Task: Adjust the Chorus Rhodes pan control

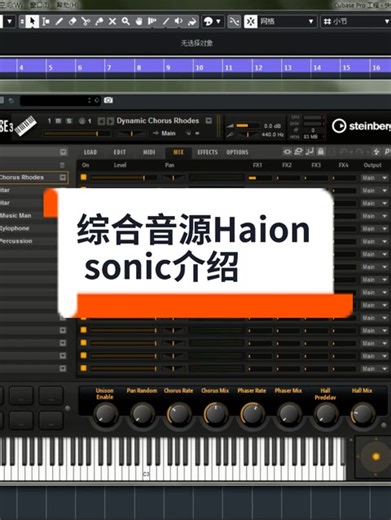Action: (173, 178)
